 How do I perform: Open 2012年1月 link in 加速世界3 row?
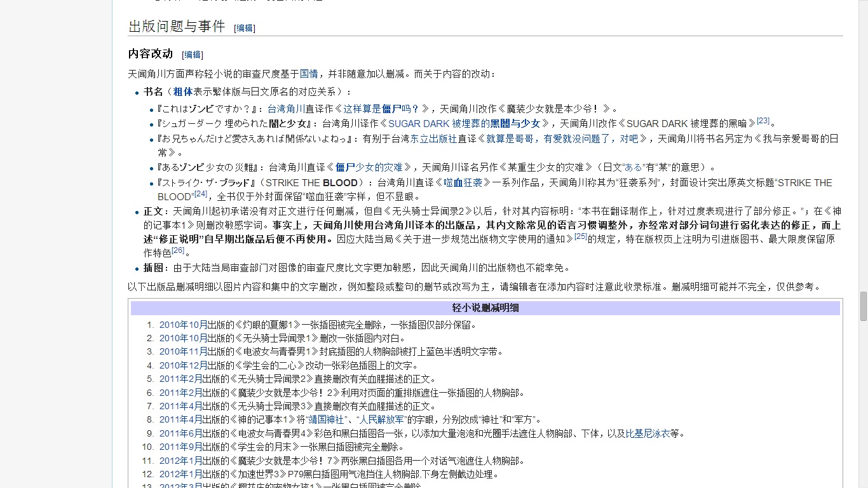click(181, 474)
